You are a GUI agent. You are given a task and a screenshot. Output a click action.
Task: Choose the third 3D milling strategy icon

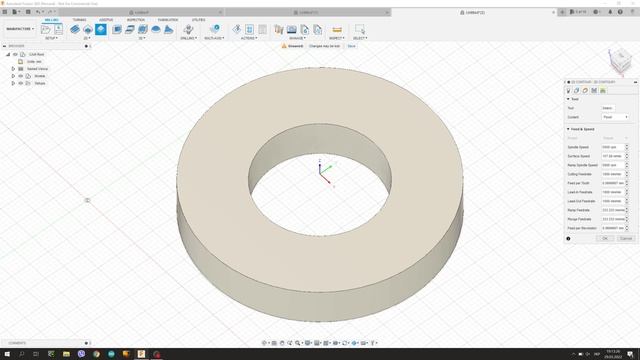point(143,29)
